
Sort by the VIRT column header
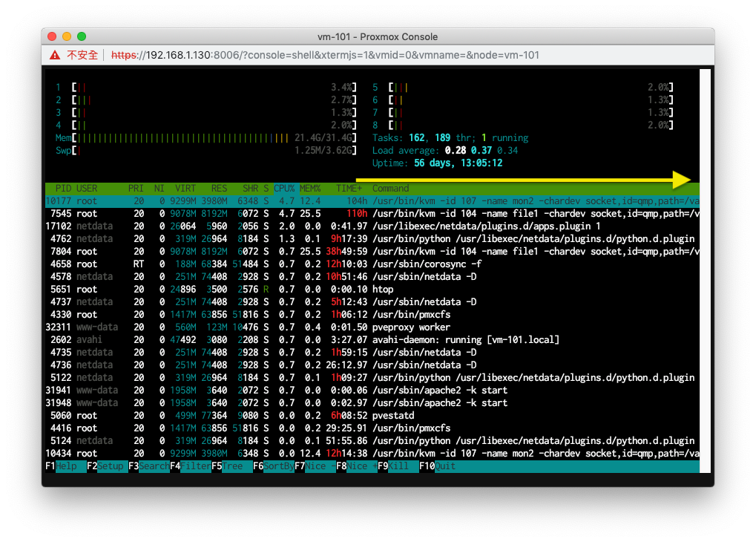click(185, 189)
